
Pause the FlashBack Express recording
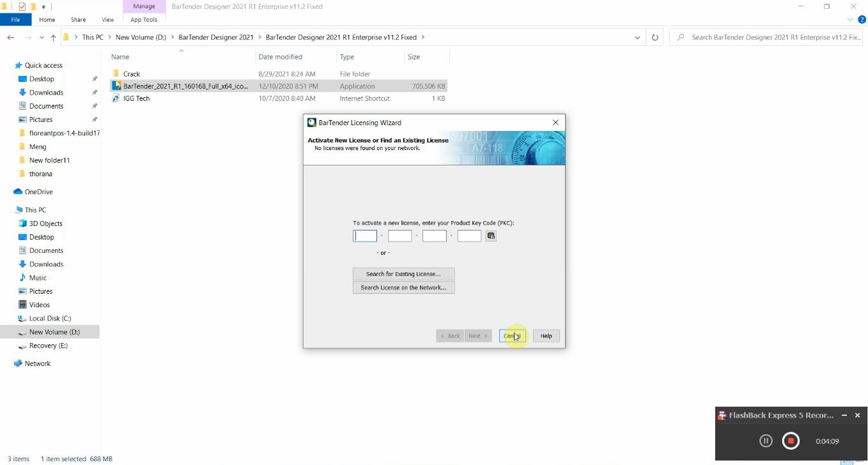click(x=766, y=441)
